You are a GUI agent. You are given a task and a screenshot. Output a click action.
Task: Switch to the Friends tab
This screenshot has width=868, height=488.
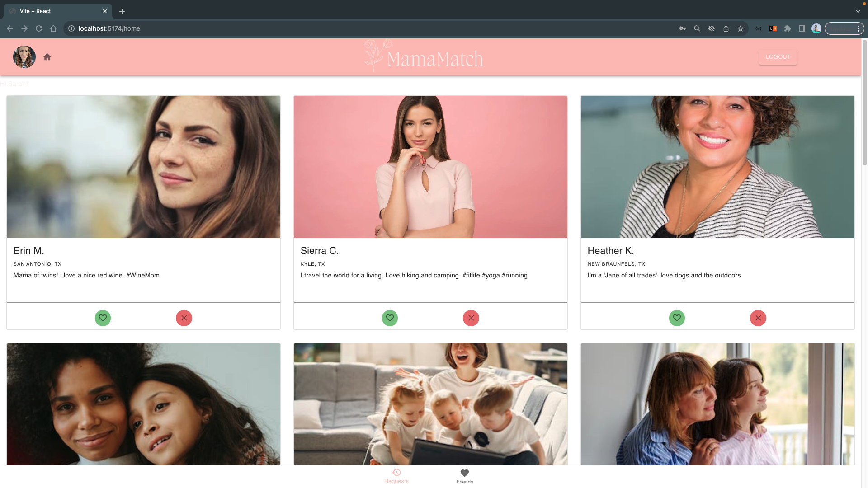(x=465, y=476)
